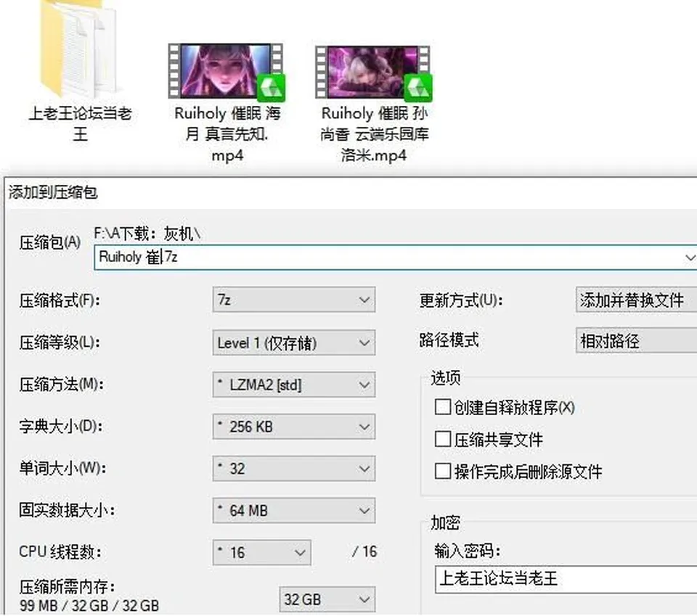Select the 孙尚香 云端乐园 video thumbnail

point(373,72)
